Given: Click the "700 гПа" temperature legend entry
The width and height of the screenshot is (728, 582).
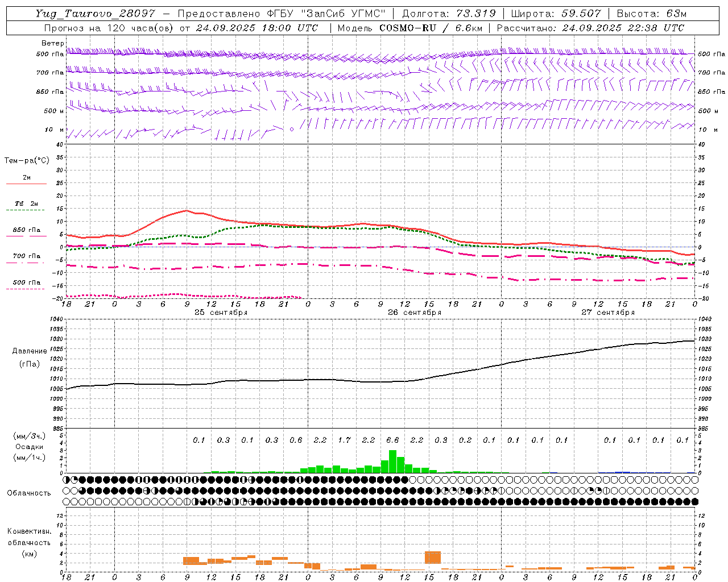Looking at the screenshot, I should (x=26, y=256).
